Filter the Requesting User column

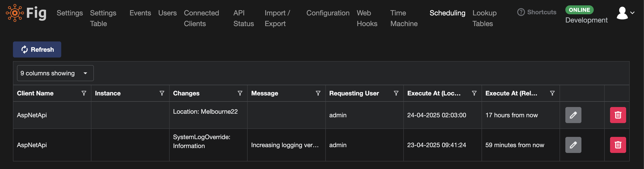[396, 93]
